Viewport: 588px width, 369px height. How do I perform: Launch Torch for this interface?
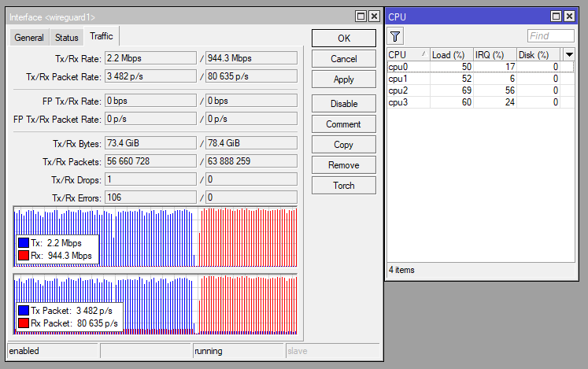[x=344, y=185]
